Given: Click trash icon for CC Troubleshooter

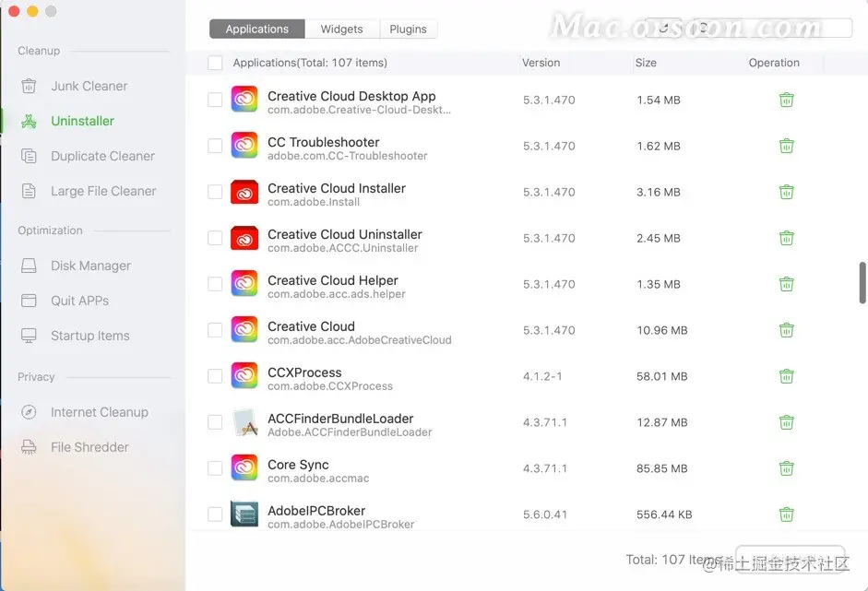Looking at the screenshot, I should (787, 146).
